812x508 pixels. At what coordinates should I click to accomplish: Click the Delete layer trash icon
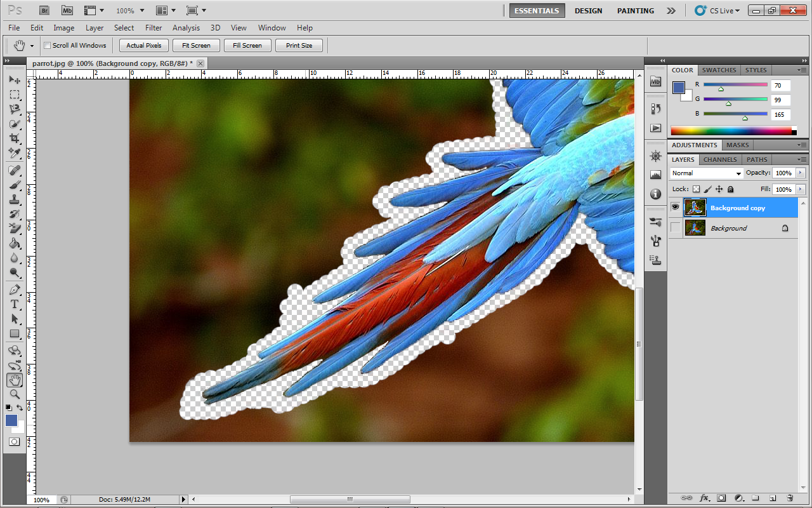click(790, 498)
